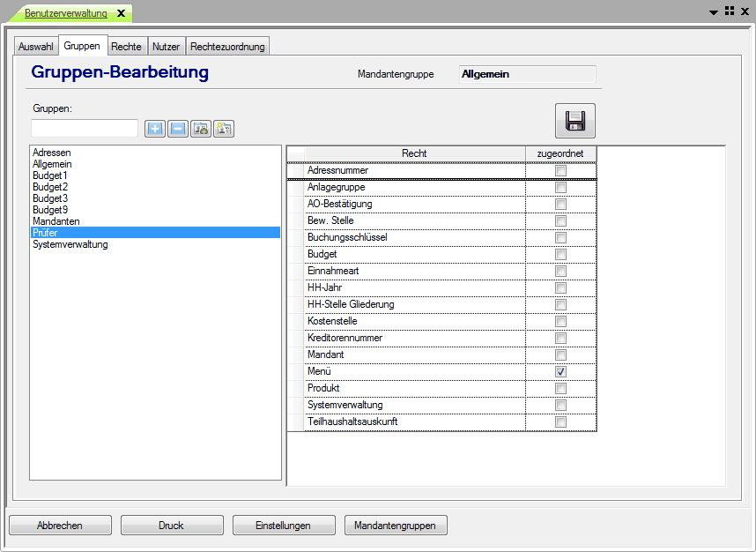The image size is (756, 552).
Task: Open the Rechtezuordnung tab
Action: [227, 47]
